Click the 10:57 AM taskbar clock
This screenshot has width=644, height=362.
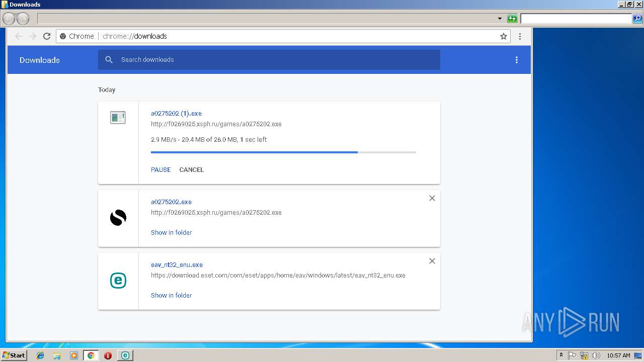pyautogui.click(x=618, y=355)
